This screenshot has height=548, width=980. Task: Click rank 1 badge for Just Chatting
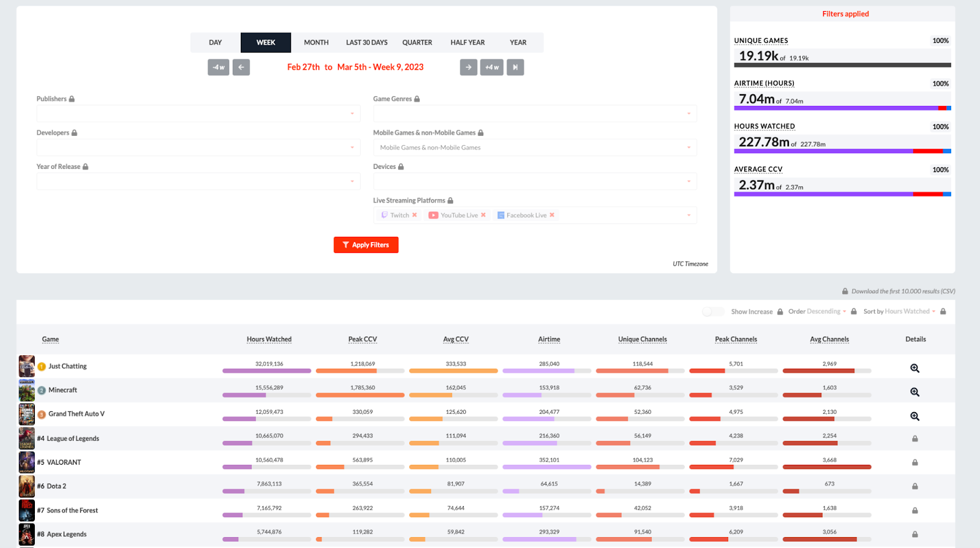(x=42, y=366)
